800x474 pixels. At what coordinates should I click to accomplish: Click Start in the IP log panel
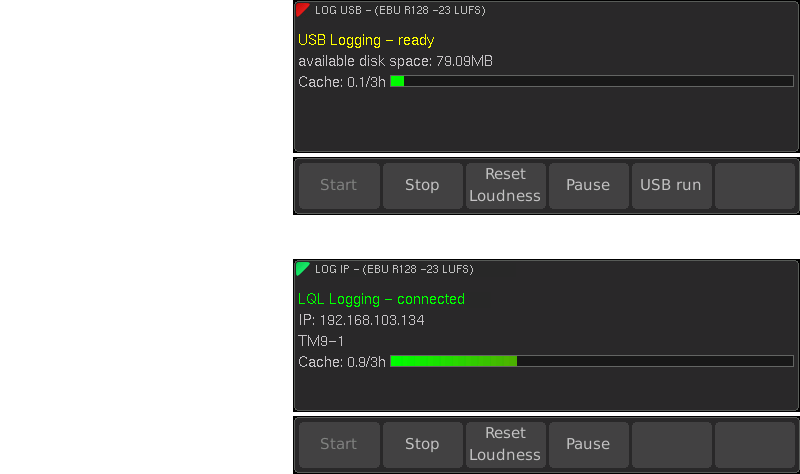pyautogui.click(x=339, y=445)
